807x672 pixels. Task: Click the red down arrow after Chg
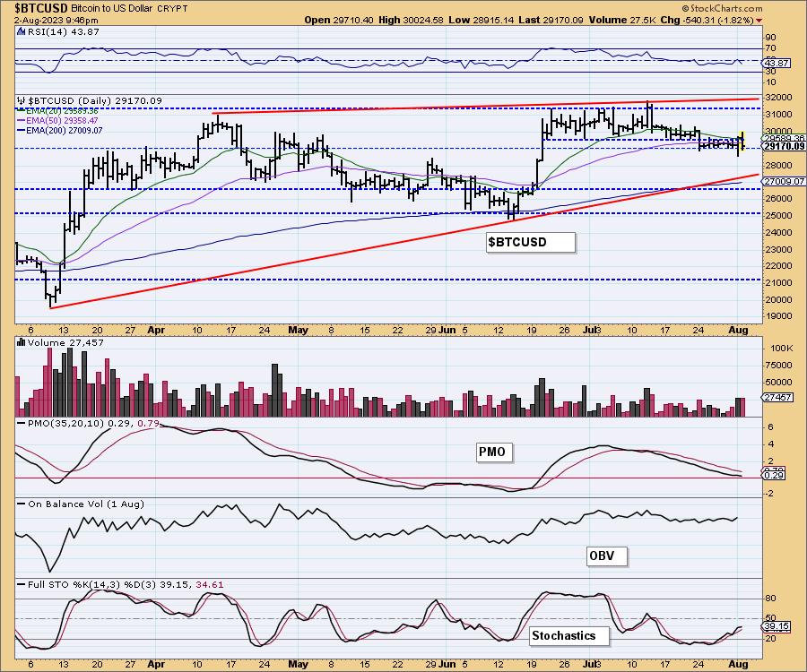pyautogui.click(x=759, y=20)
